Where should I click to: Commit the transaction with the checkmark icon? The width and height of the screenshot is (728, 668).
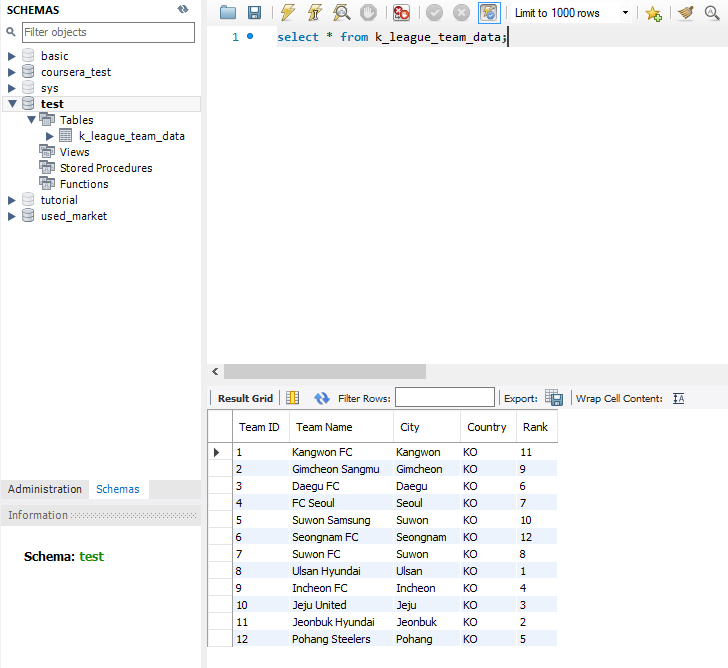point(434,13)
